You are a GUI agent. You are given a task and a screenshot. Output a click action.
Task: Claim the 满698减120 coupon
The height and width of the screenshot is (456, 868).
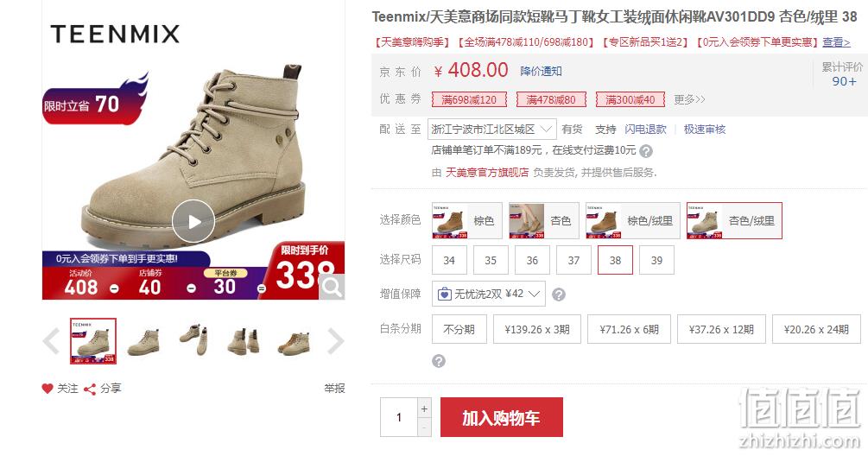point(469,99)
